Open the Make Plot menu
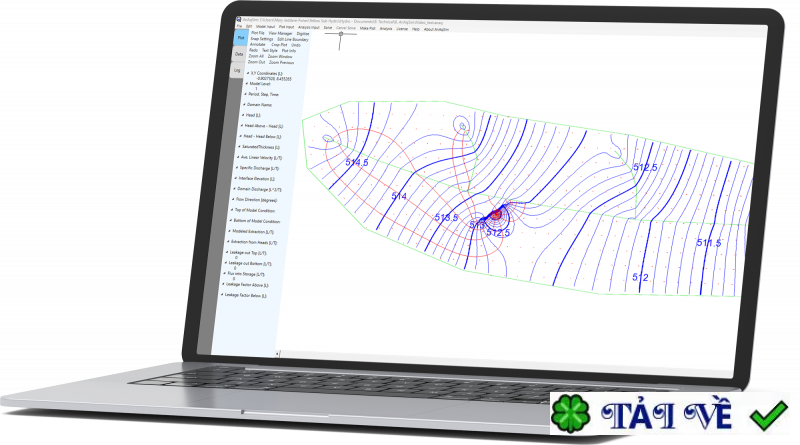Screen dimensions: 800x445 click(x=367, y=28)
